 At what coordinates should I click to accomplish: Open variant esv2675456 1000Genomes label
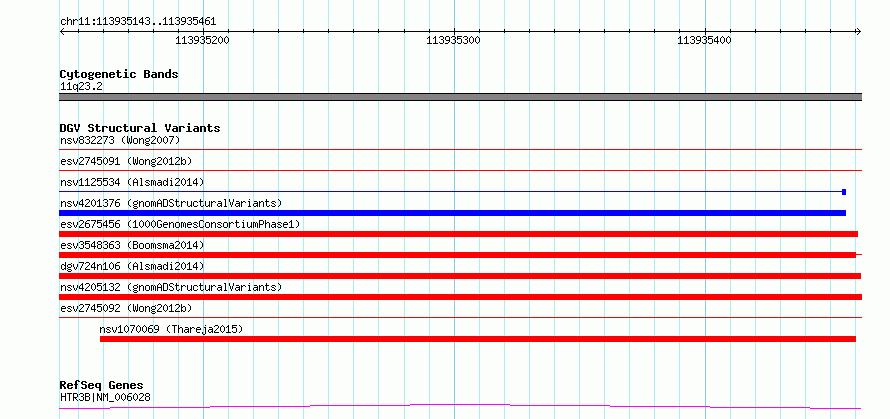point(180,224)
